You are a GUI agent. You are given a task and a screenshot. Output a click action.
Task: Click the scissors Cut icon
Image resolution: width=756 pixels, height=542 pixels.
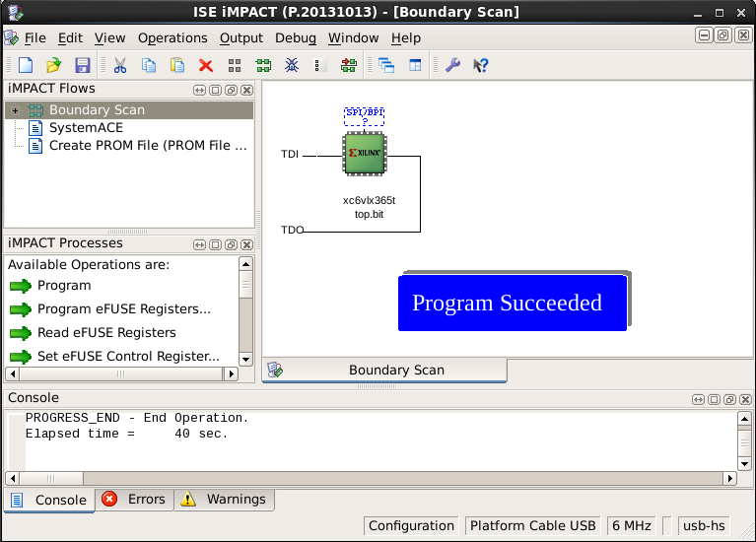[120, 65]
